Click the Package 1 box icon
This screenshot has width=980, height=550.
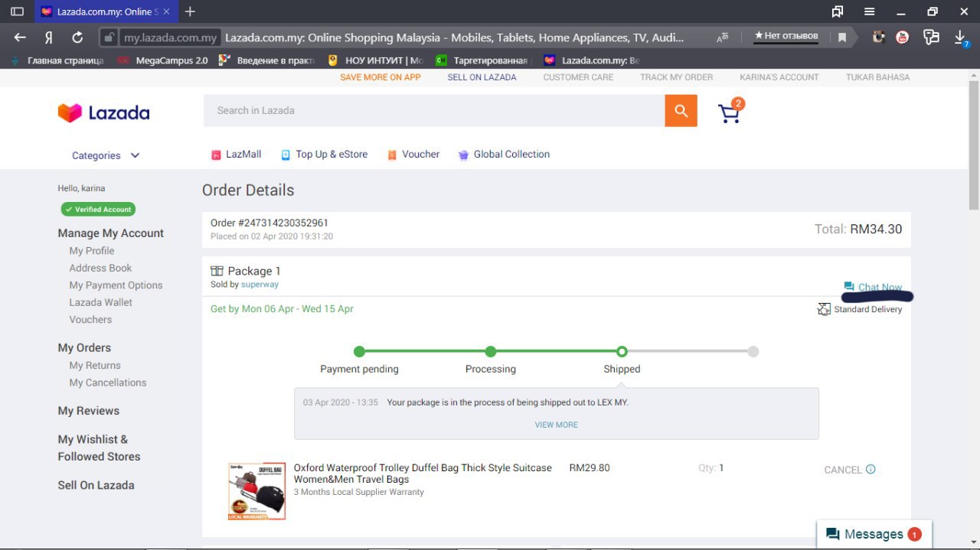217,271
